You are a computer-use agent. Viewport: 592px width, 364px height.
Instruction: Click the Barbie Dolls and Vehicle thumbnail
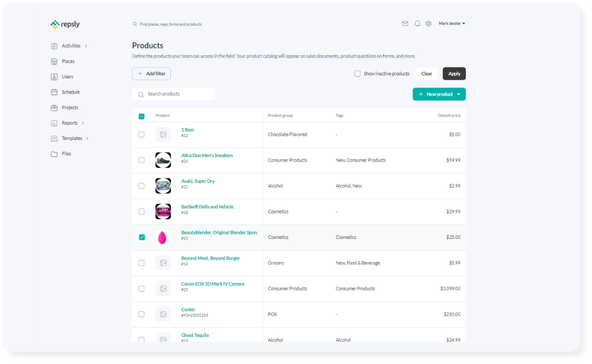click(x=163, y=211)
